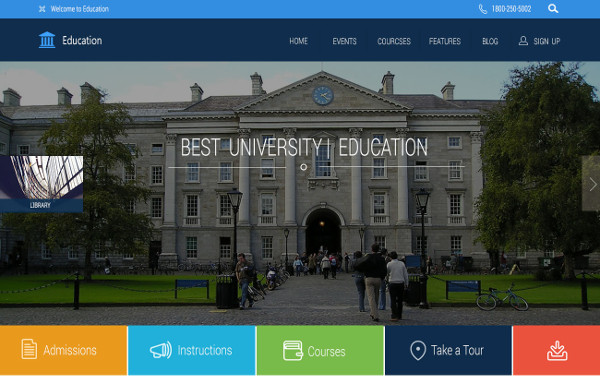
Task: Click the SIGN UP link
Action: 547,41
